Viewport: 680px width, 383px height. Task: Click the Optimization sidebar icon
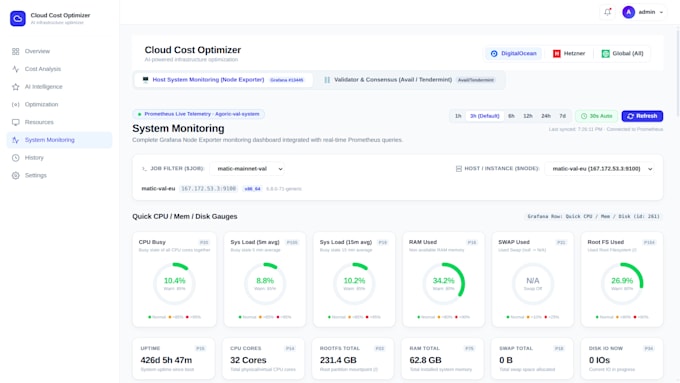[x=16, y=105]
